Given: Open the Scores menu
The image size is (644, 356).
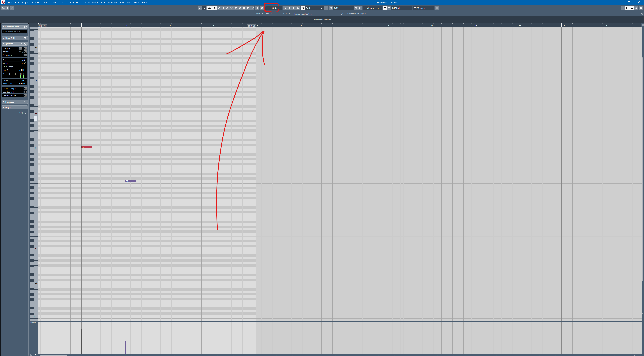Looking at the screenshot, I should point(53,3).
